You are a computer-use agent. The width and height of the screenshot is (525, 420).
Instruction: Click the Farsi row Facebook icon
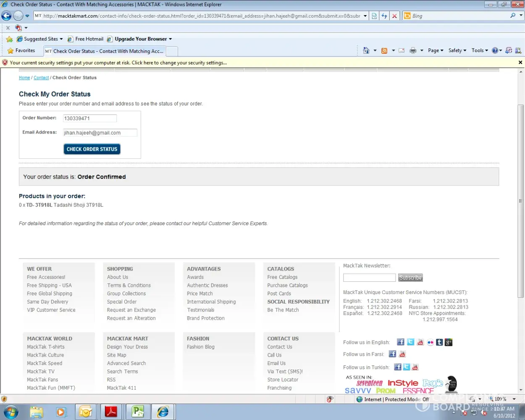click(392, 354)
